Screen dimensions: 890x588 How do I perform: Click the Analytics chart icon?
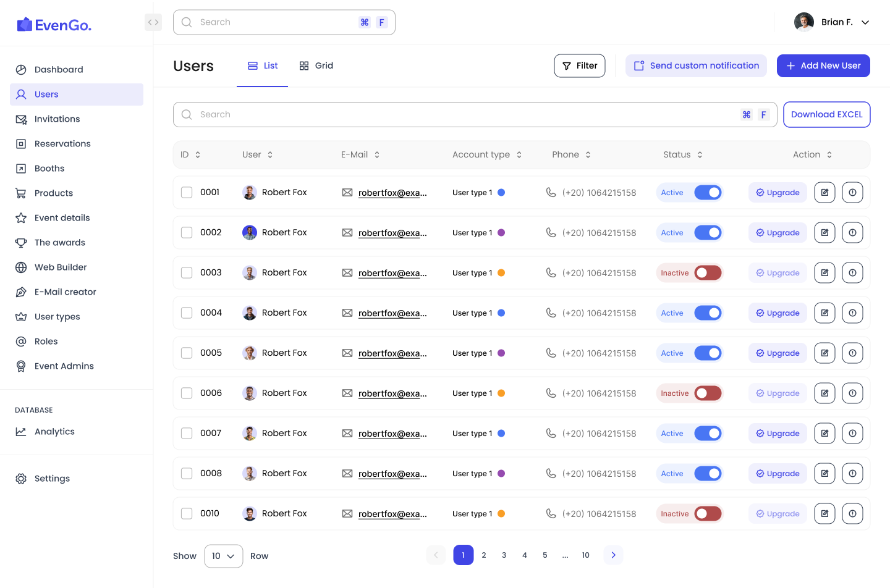tap(21, 432)
